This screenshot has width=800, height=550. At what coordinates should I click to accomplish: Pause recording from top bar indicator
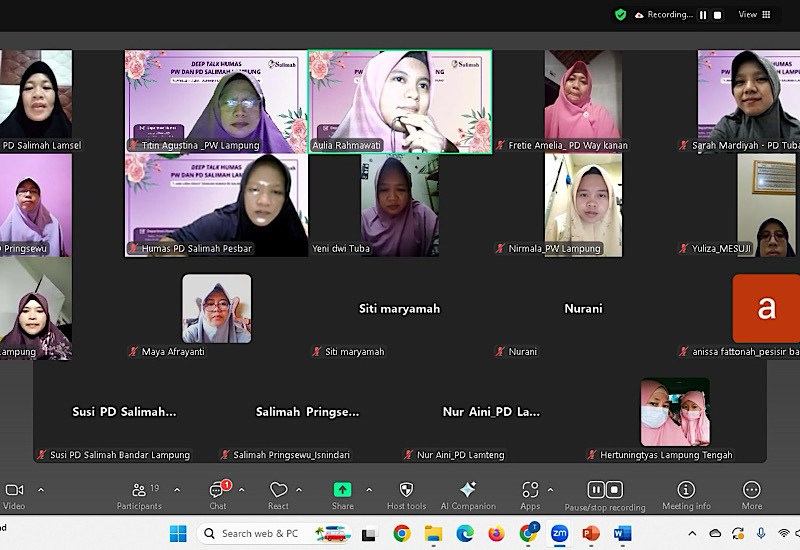click(703, 15)
